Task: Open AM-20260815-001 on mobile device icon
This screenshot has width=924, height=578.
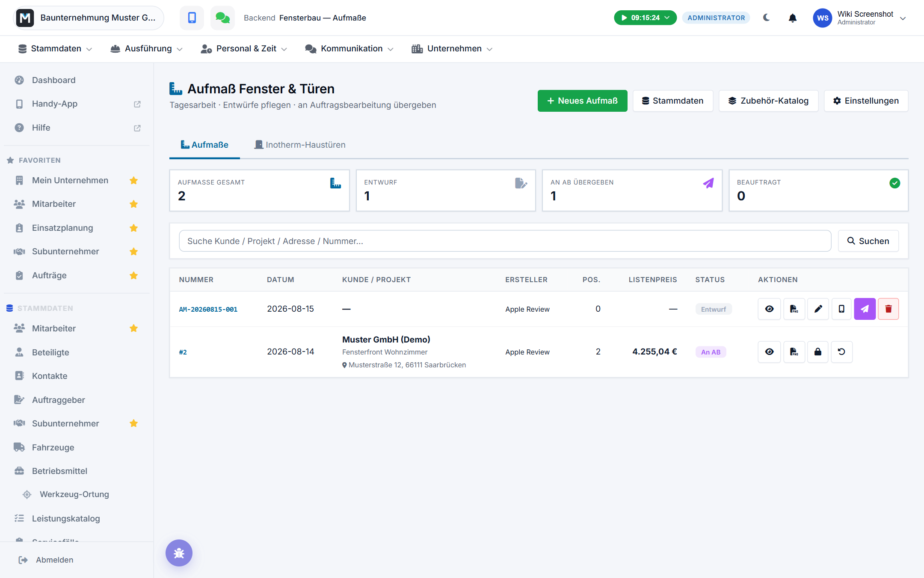Action: [x=841, y=309]
